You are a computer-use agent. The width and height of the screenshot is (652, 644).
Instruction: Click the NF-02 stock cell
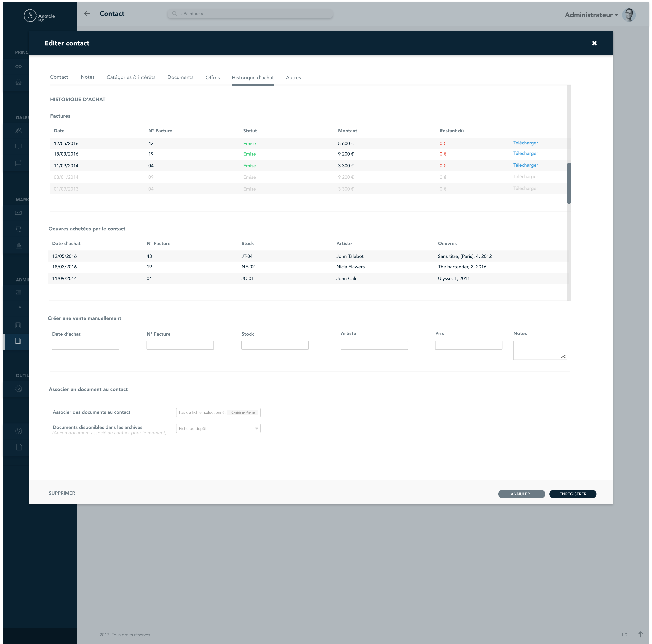click(248, 267)
